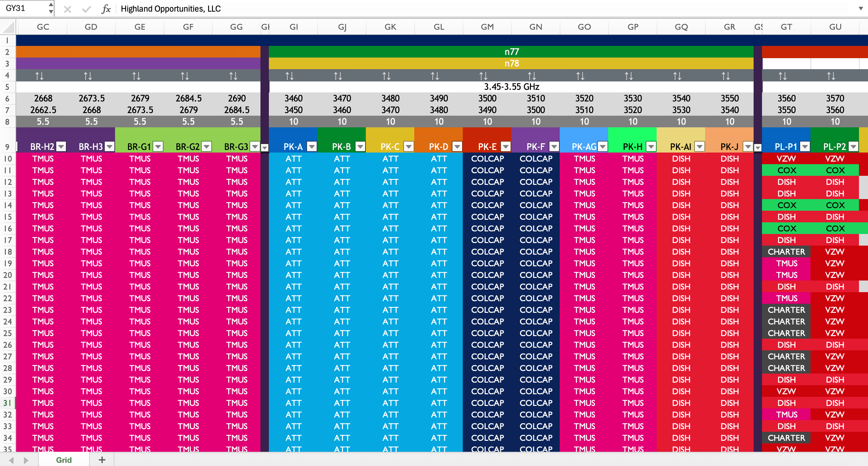Add a new sheet with plus button

click(x=102, y=460)
